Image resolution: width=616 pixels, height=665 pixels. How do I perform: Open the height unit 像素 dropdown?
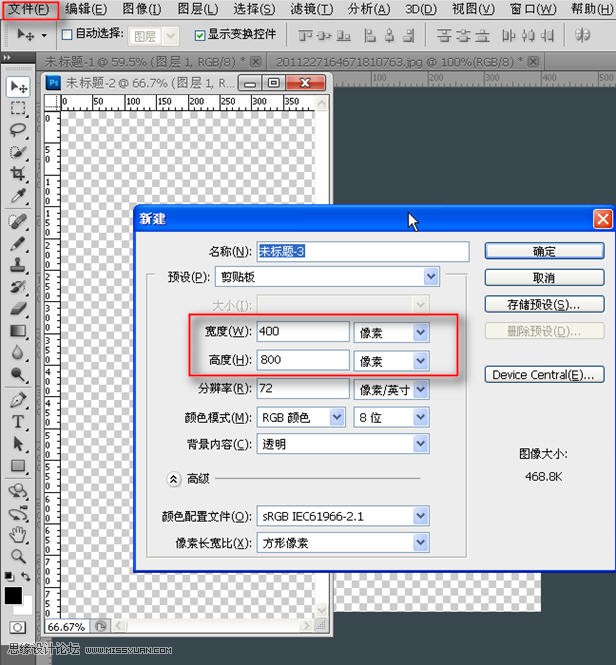[x=420, y=360]
